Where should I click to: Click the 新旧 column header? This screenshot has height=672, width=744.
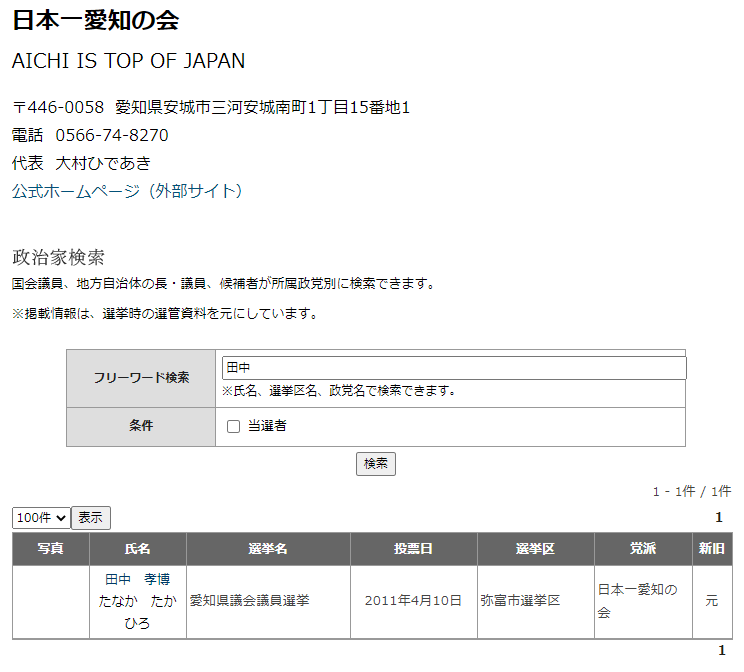[712, 549]
